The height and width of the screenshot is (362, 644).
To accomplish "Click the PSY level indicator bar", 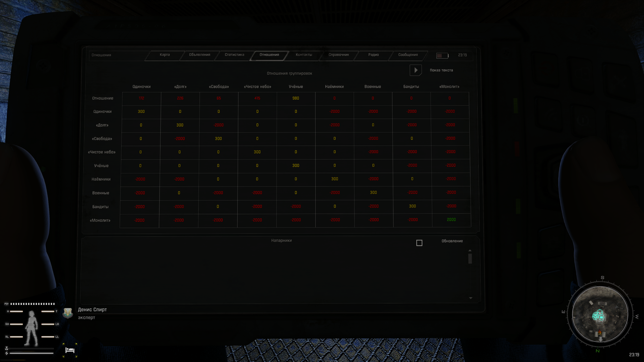I will point(32,304).
